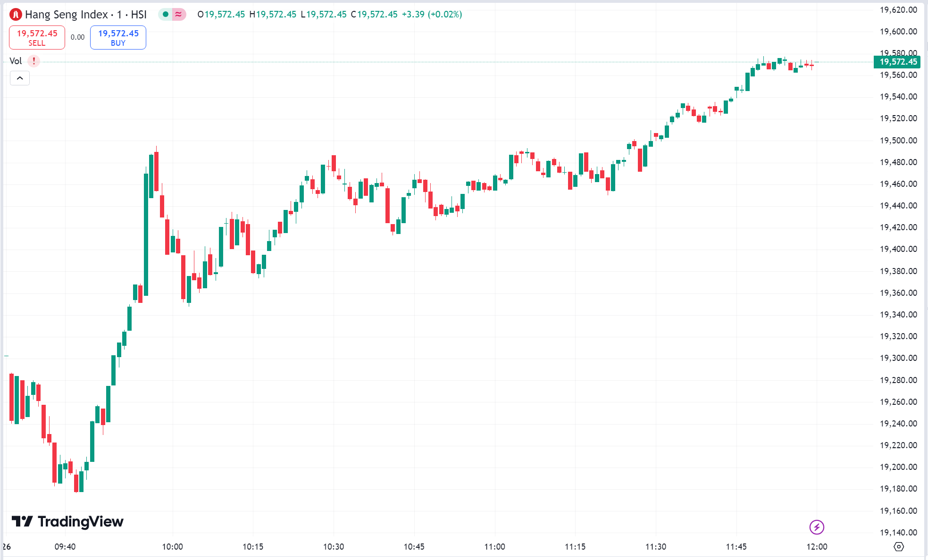
Task: Click the purple lightning bolt icon
Action: pyautogui.click(x=816, y=527)
